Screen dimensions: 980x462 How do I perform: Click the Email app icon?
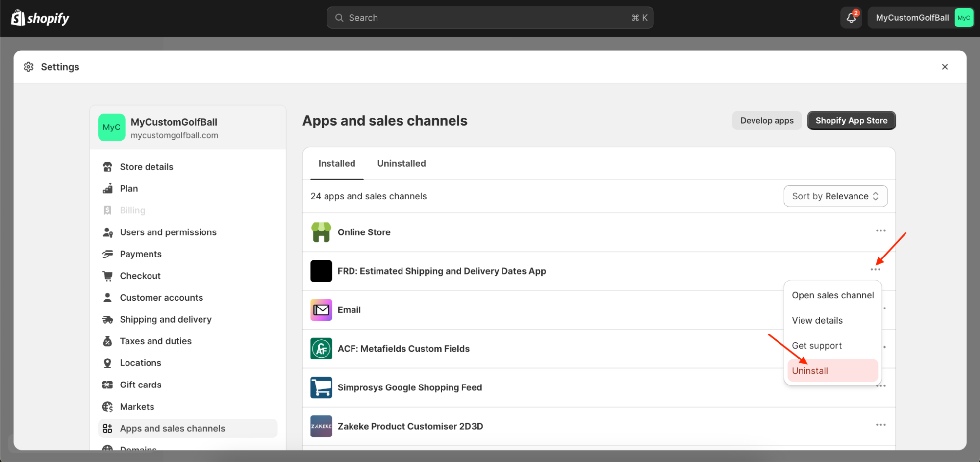(321, 310)
